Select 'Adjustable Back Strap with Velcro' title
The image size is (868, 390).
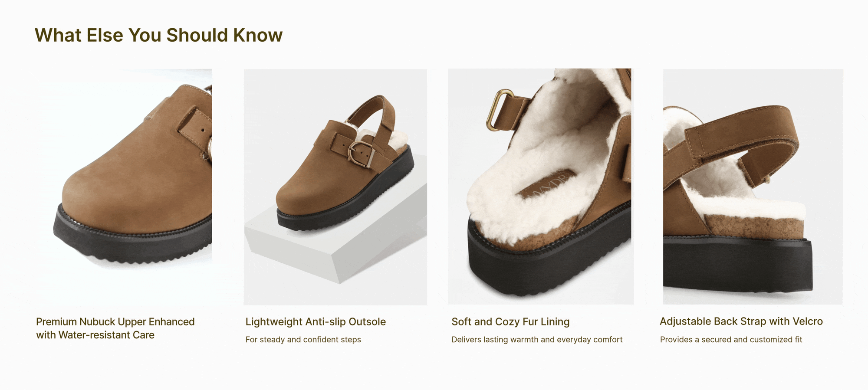coord(741,321)
